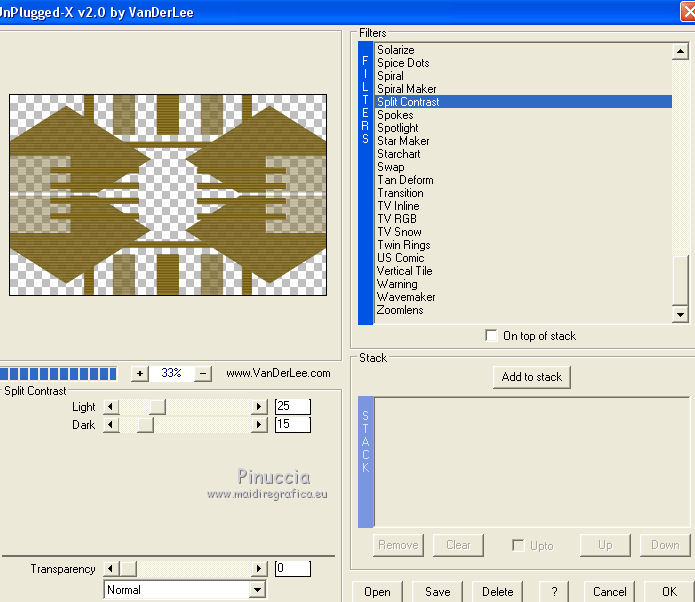Click the Dark slider thumb

coord(145,425)
